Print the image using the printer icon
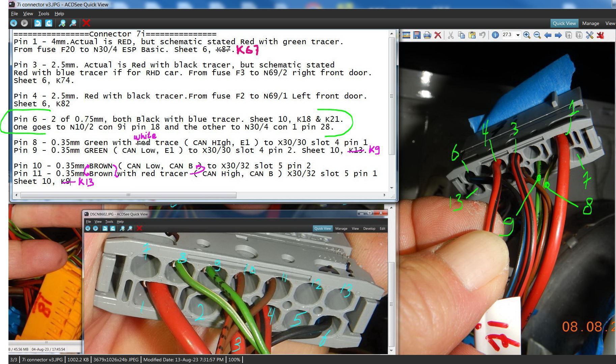Screen dimensions: 616x364 click(x=427, y=35)
